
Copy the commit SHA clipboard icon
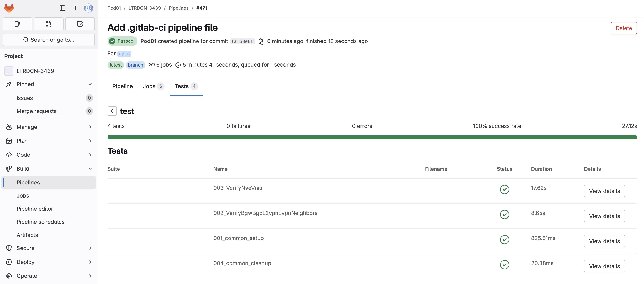261,41
